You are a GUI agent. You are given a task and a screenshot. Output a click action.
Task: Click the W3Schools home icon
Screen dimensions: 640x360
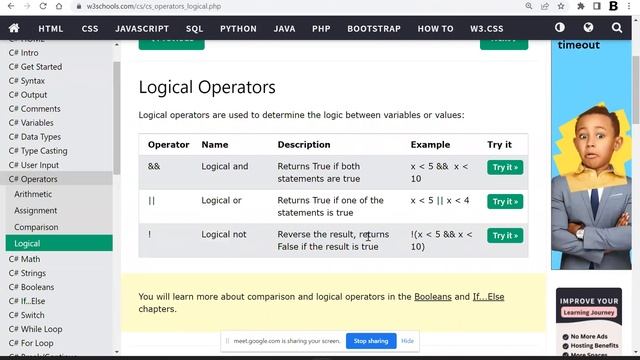coord(14,28)
